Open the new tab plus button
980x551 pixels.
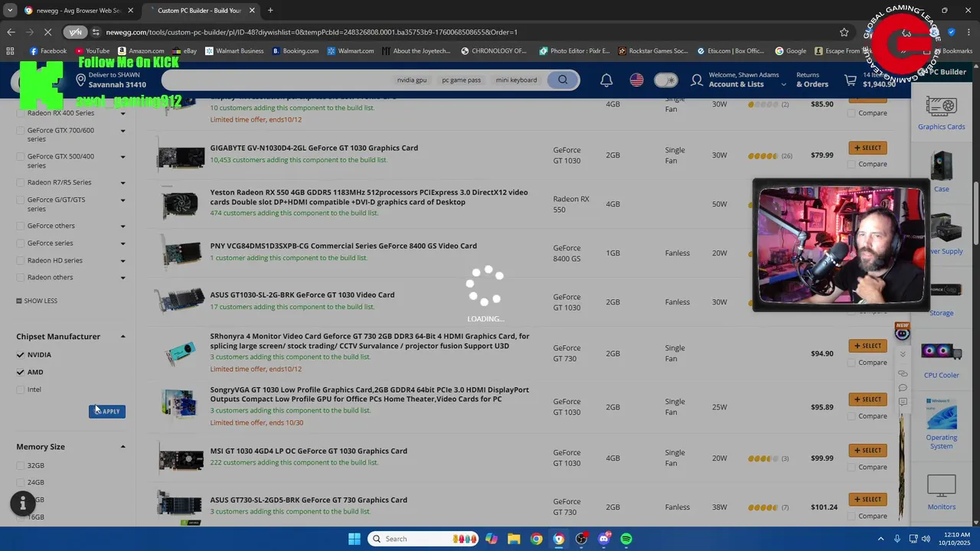[x=270, y=11]
